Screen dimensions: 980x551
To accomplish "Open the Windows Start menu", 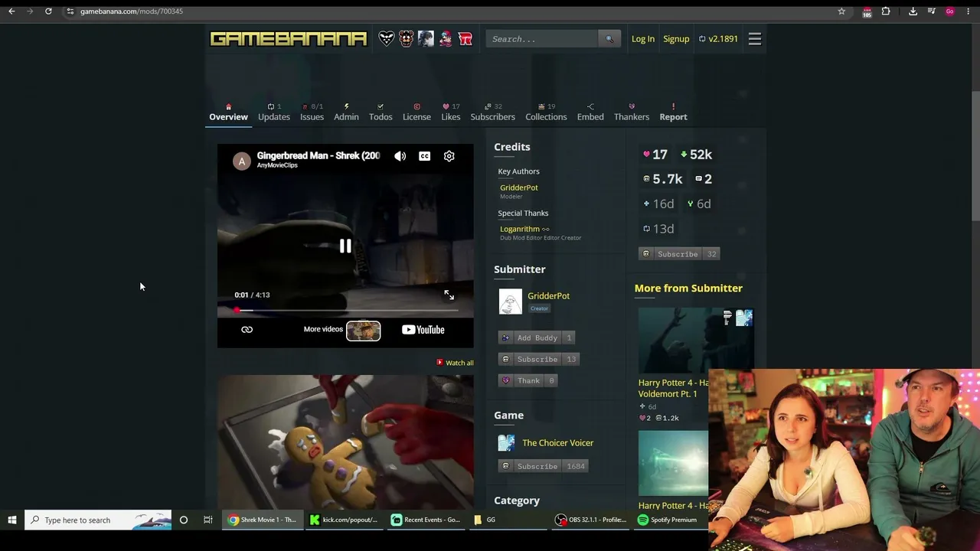I will pyautogui.click(x=12, y=520).
